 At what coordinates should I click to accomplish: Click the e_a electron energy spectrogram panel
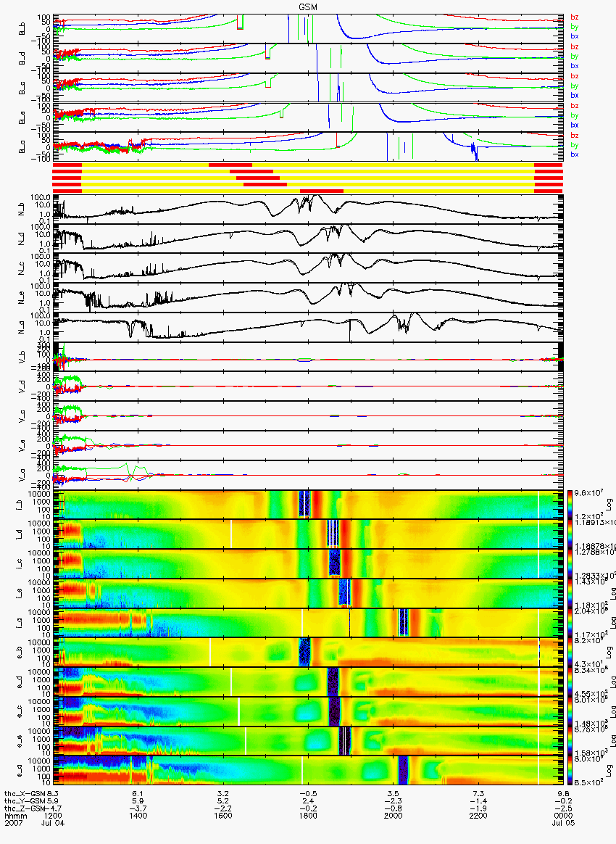tap(308, 771)
